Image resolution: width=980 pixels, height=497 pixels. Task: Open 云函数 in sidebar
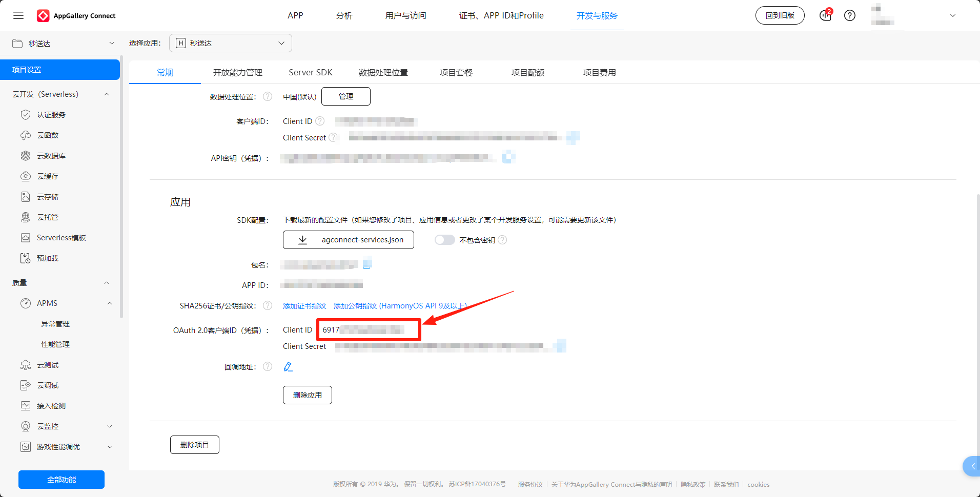pos(48,135)
